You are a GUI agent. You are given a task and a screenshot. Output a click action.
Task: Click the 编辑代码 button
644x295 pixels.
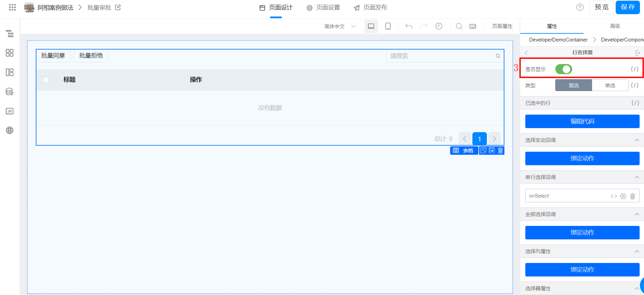click(582, 121)
